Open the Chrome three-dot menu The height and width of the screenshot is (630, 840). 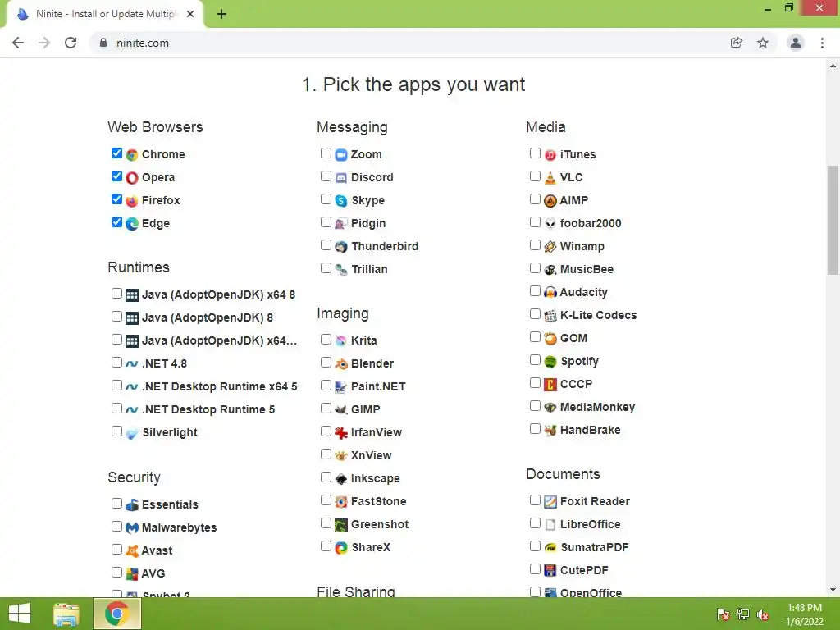pos(822,43)
